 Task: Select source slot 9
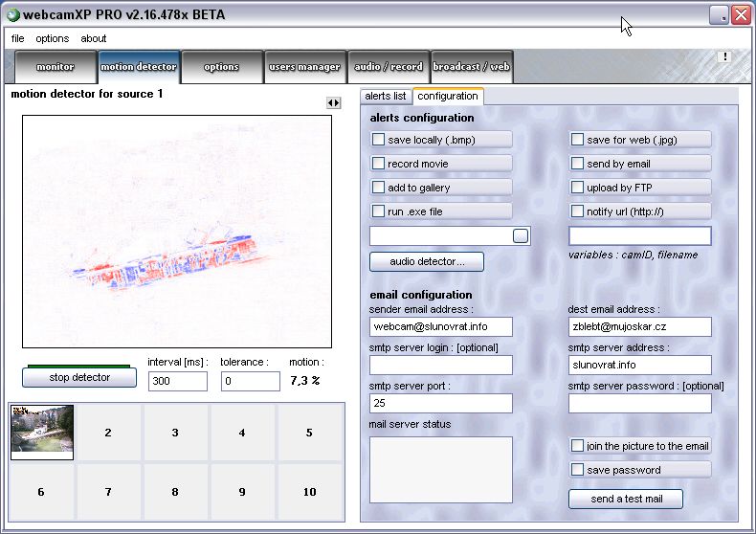pyautogui.click(x=242, y=492)
